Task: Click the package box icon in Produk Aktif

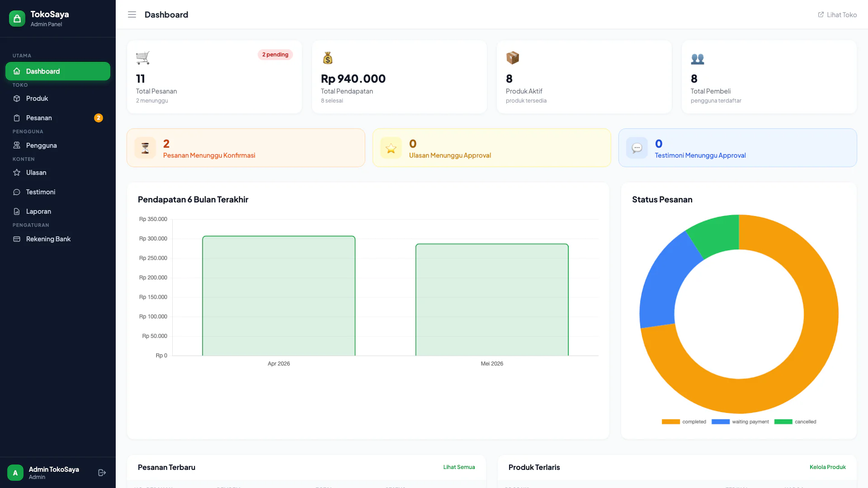Action: click(x=513, y=58)
